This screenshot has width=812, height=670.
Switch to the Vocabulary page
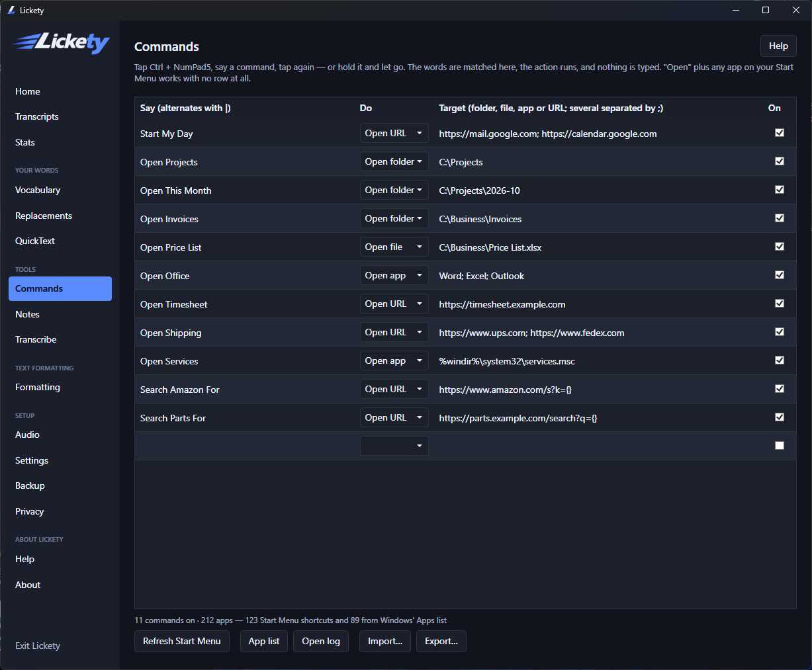(x=60, y=190)
